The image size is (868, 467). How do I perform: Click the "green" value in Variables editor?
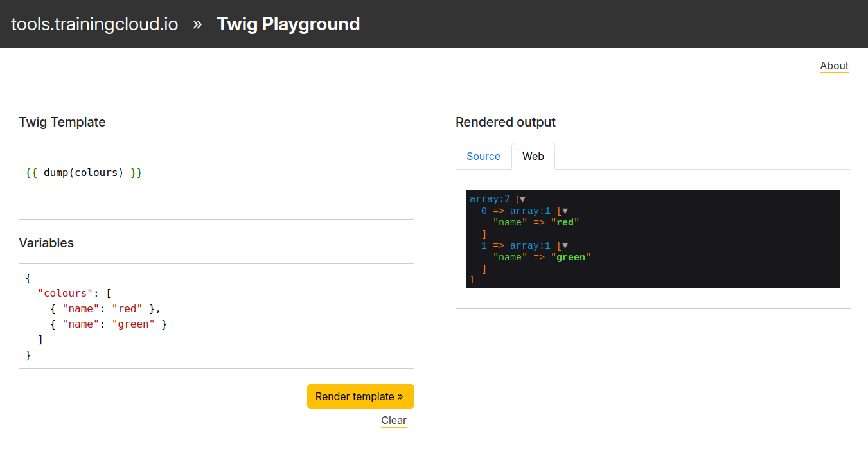(x=134, y=324)
